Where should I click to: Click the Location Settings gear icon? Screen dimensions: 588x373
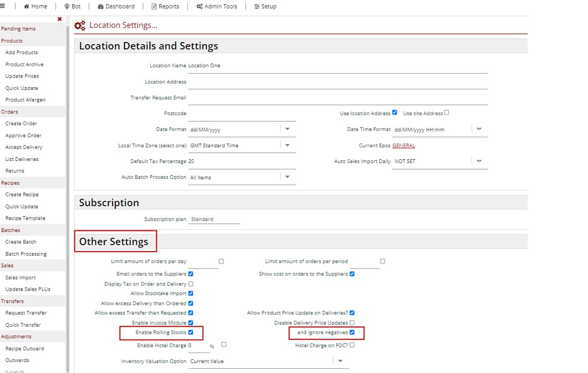pos(80,26)
